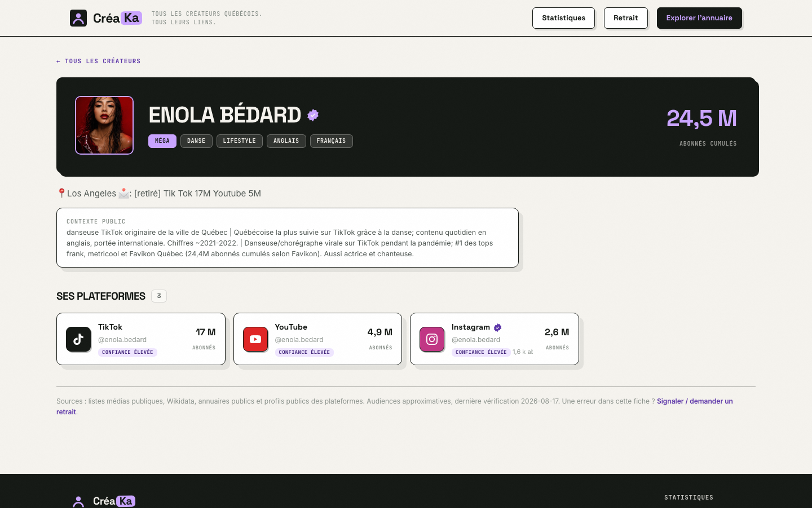812x508 pixels.
Task: Click the verified badge beside Enola Bédard
Action: click(313, 115)
